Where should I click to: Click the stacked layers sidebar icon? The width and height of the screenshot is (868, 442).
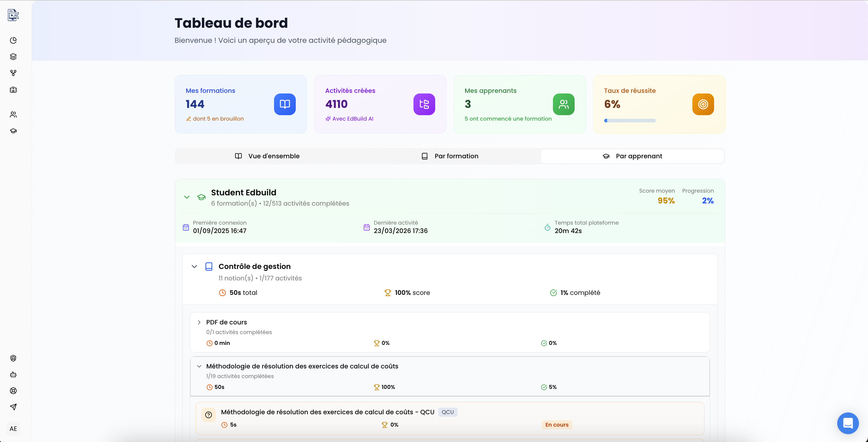(x=13, y=57)
